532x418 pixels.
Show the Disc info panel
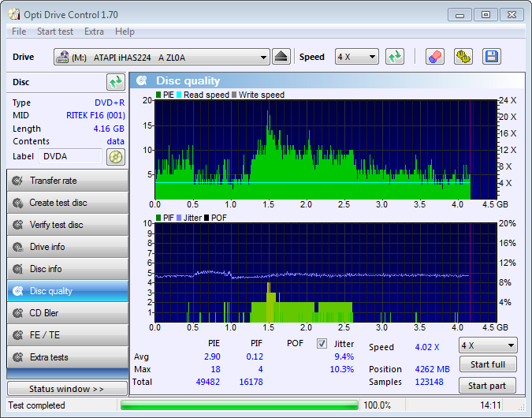click(x=68, y=269)
